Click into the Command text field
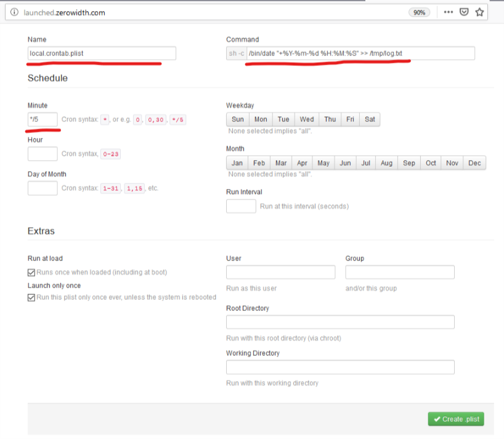 (360, 54)
